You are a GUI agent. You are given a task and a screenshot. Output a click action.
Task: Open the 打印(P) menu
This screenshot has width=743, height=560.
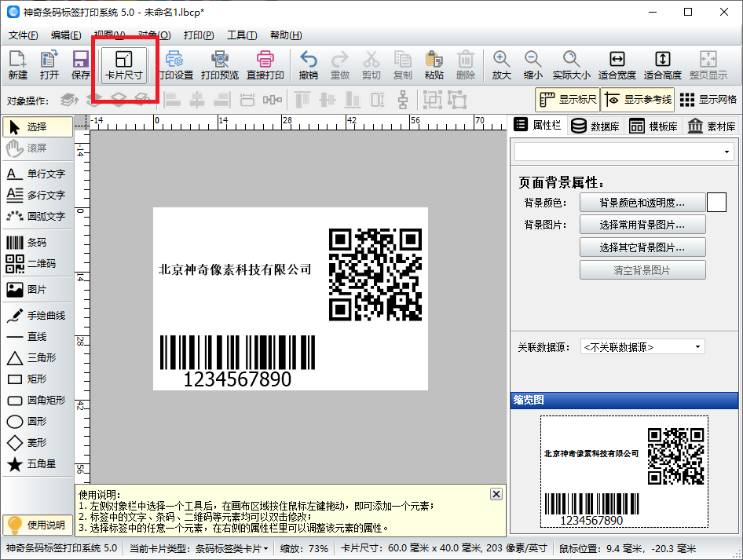(x=199, y=35)
